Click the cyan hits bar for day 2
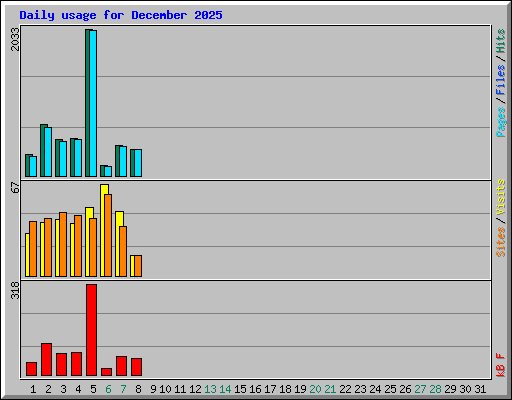The image size is (512, 400). pyautogui.click(x=48, y=152)
